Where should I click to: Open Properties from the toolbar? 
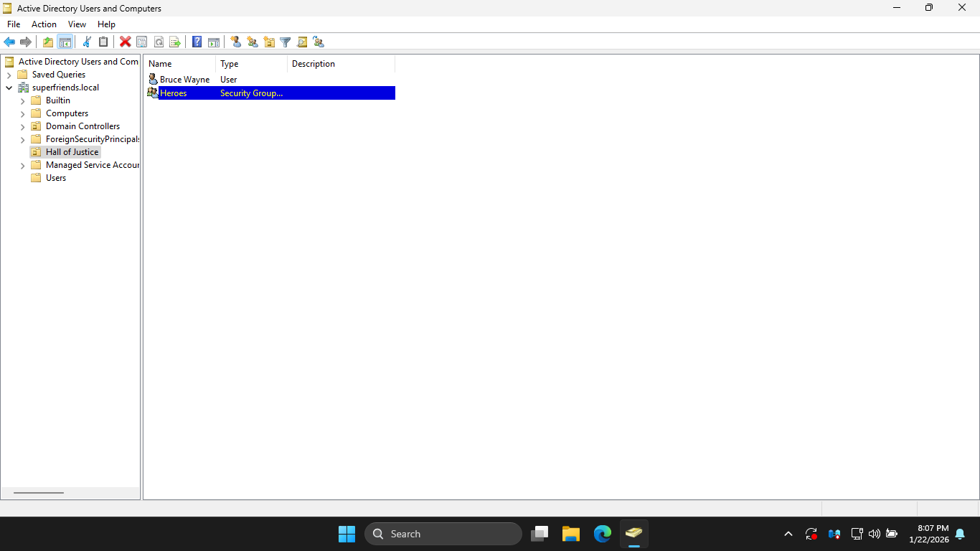click(x=141, y=42)
